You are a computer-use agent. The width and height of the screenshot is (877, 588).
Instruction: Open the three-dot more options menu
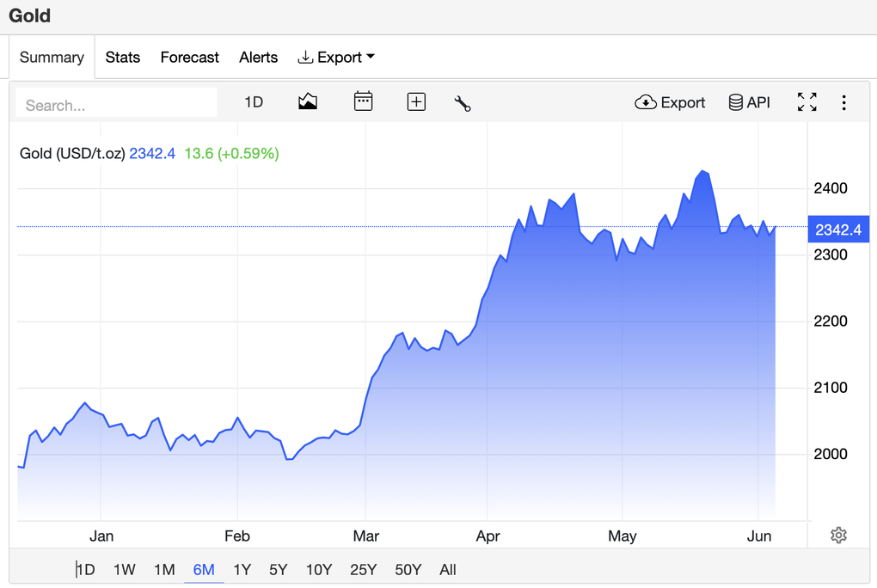pyautogui.click(x=843, y=103)
